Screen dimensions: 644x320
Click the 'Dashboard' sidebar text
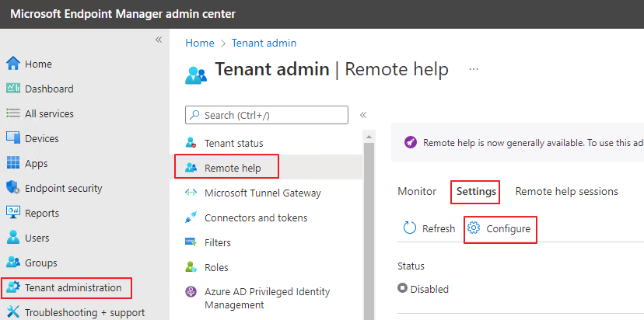(x=49, y=89)
